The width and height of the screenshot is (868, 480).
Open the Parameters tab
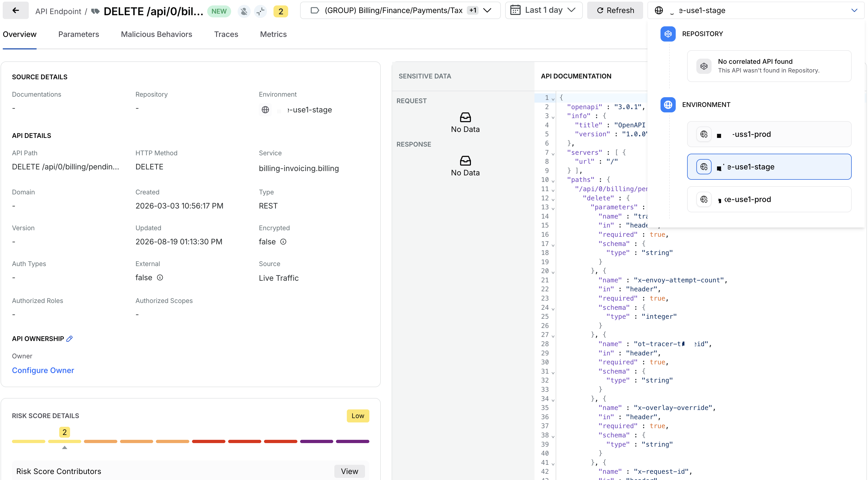(78, 34)
